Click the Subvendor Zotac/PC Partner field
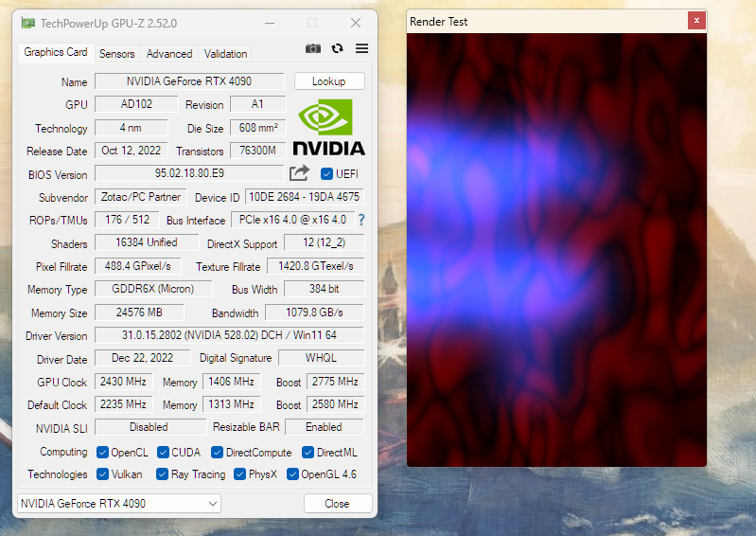The height and width of the screenshot is (536, 756). pyautogui.click(x=141, y=197)
